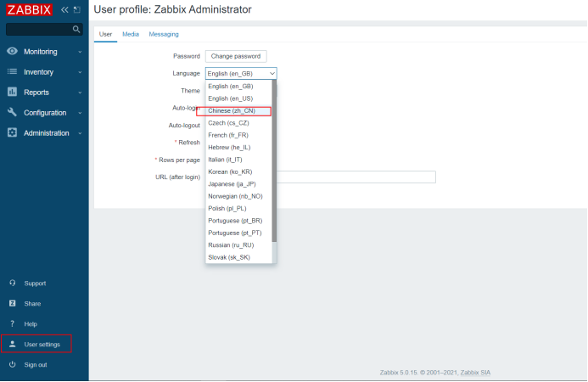588x382 pixels.
Task: Select Norwegian (nb_NO) language option
Action: tap(238, 196)
